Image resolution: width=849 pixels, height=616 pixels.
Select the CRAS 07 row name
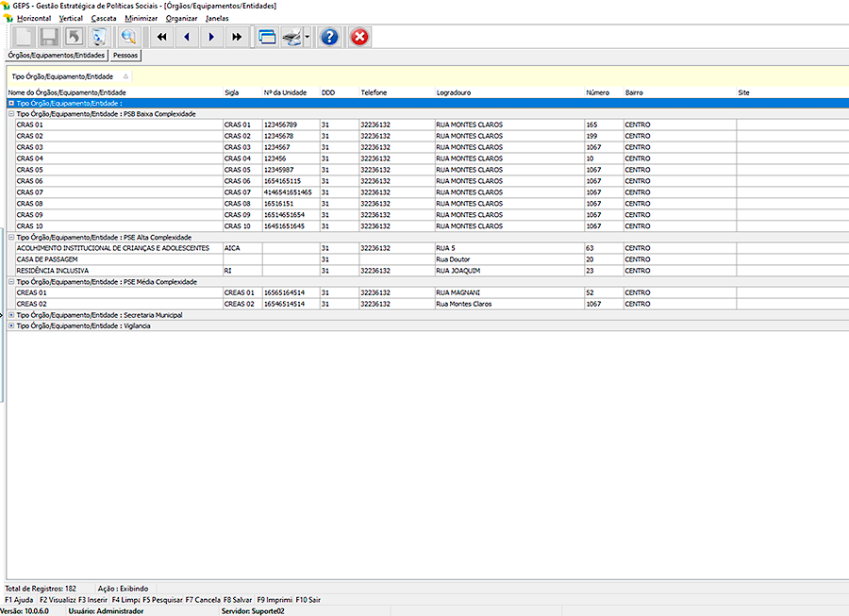[x=30, y=192]
